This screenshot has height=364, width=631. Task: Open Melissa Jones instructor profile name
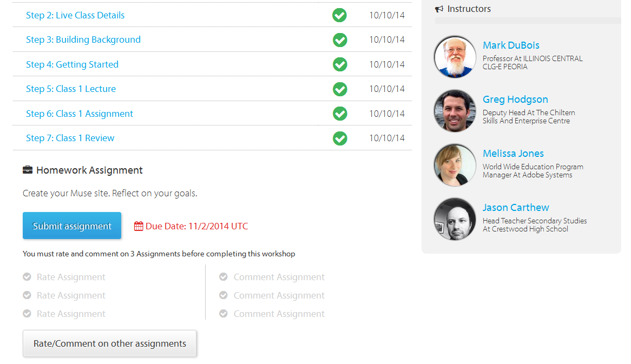click(x=513, y=154)
